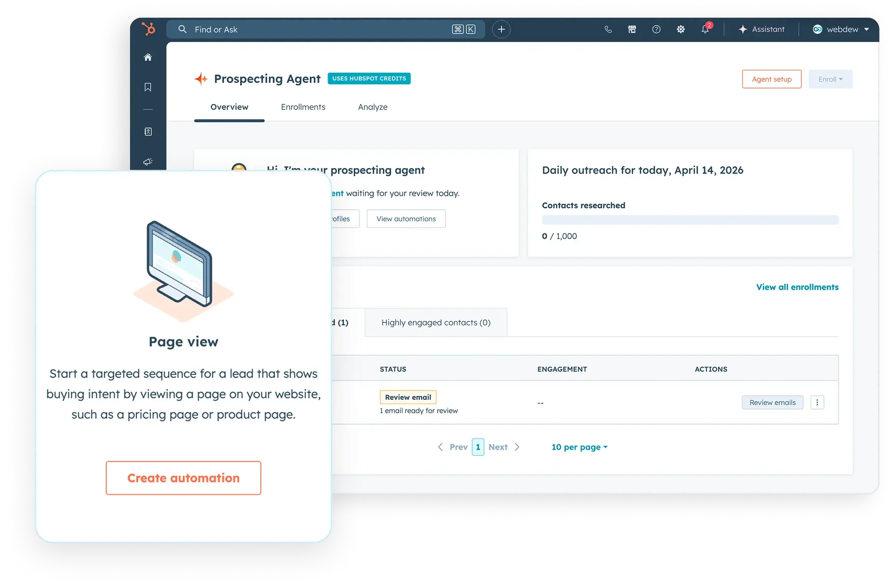This screenshot has height=588, width=893.
Task: Open the Settings gear icon
Action: pos(680,29)
